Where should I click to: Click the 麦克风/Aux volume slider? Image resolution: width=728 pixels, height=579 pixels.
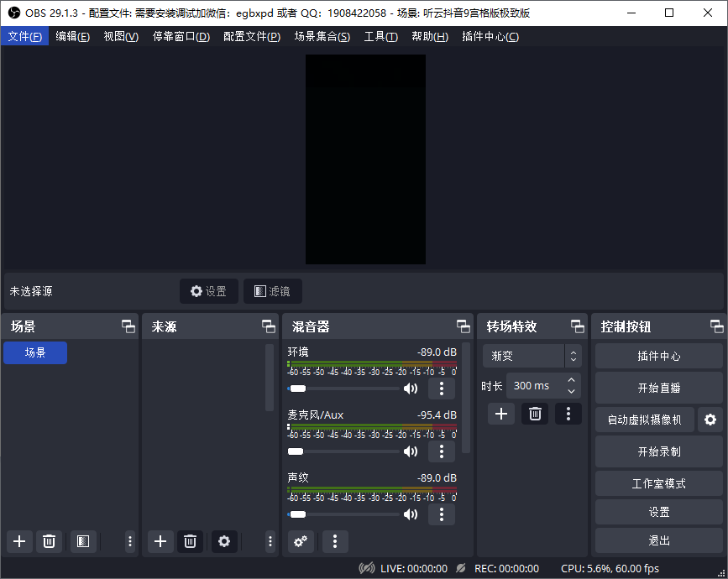coord(344,451)
